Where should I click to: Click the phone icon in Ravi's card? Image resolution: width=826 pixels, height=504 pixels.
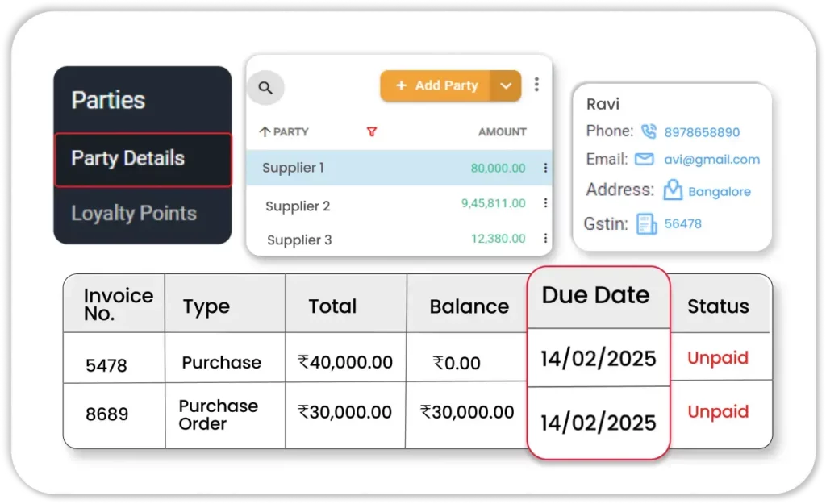point(648,131)
